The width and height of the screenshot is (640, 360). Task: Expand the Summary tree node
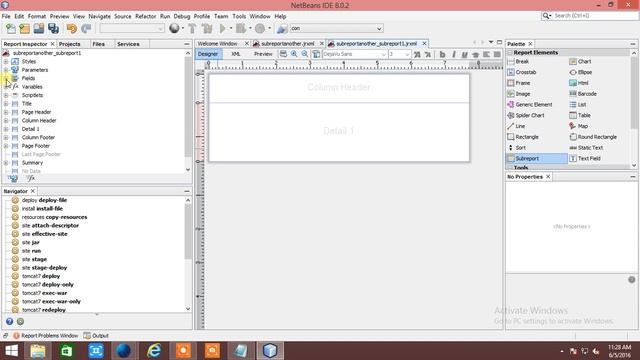click(x=6, y=163)
